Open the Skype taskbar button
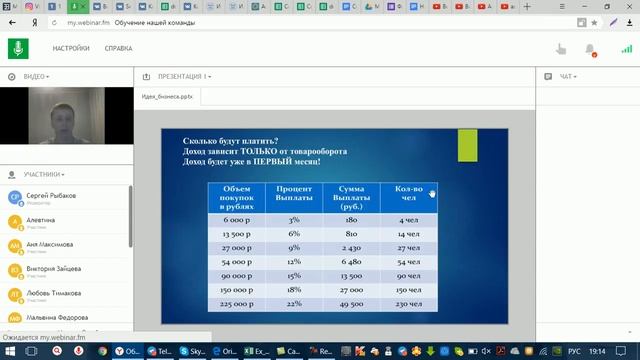Viewport: 640px width, 360px height. coord(192,351)
